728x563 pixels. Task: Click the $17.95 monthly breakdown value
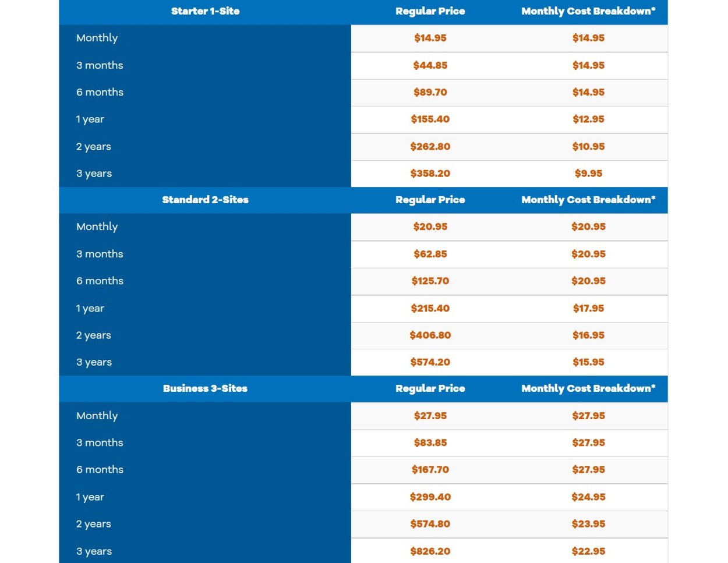[588, 309]
